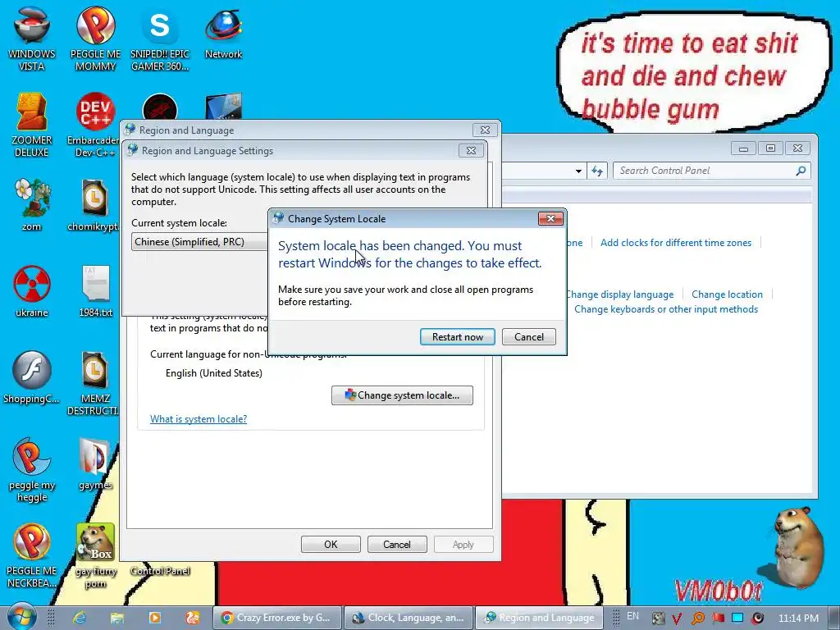This screenshot has height=630, width=840.
Task: Expand the Control Panel address bar dropdown arrow
Action: point(578,171)
